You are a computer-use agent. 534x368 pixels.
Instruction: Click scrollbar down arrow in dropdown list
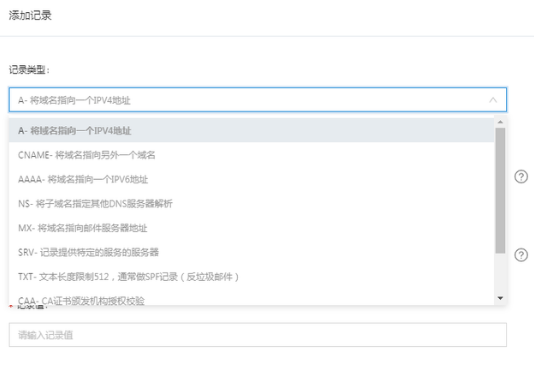point(500,298)
